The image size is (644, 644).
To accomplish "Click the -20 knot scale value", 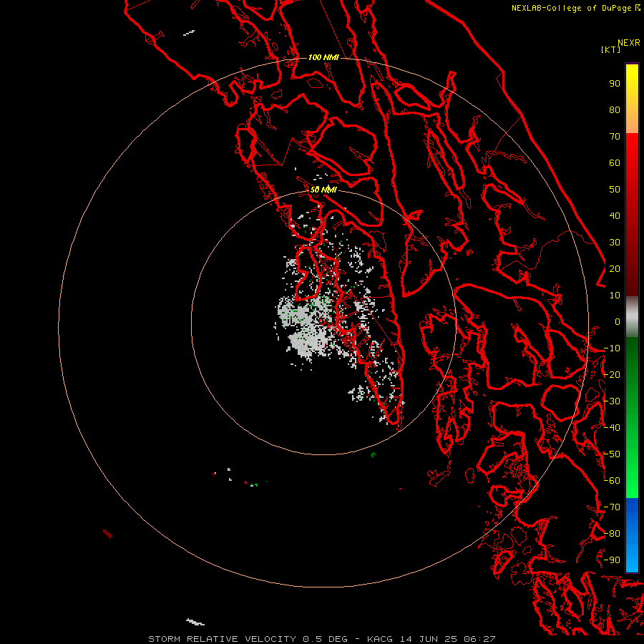I will point(612,374).
